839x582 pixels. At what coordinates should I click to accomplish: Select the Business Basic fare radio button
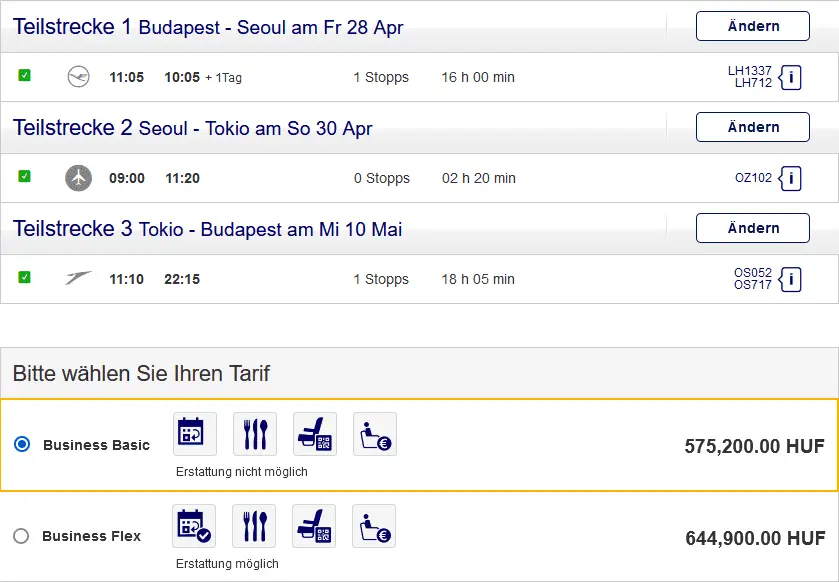pyautogui.click(x=22, y=445)
